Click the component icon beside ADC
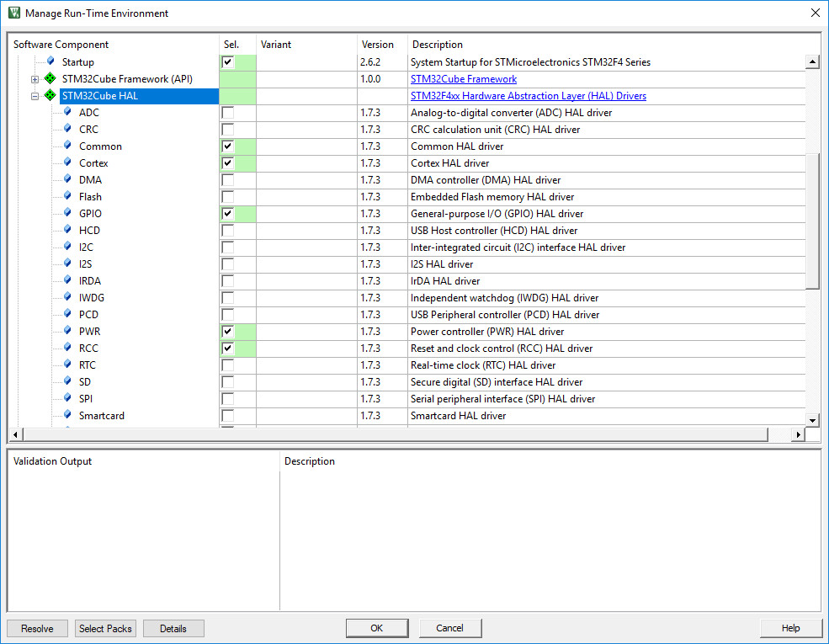The width and height of the screenshot is (829, 644). [67, 112]
